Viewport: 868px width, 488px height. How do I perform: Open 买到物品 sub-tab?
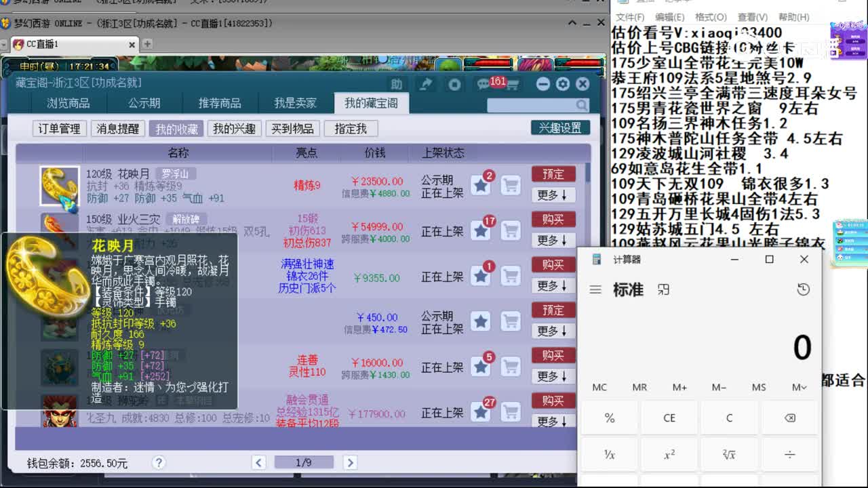292,129
